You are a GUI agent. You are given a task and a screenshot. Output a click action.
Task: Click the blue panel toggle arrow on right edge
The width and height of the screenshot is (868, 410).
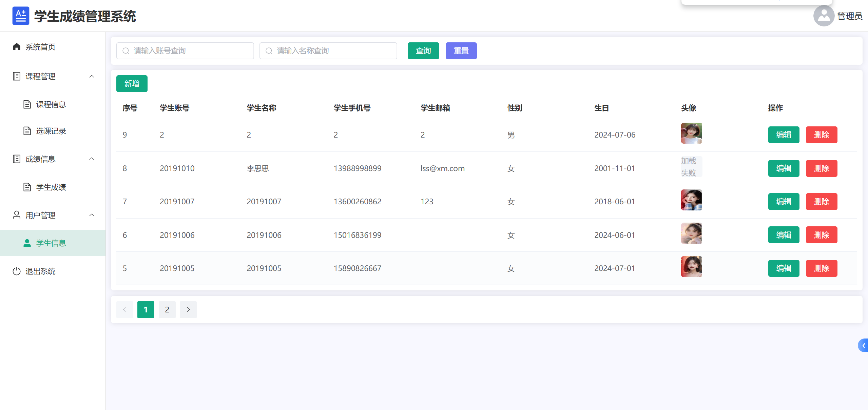click(x=864, y=345)
